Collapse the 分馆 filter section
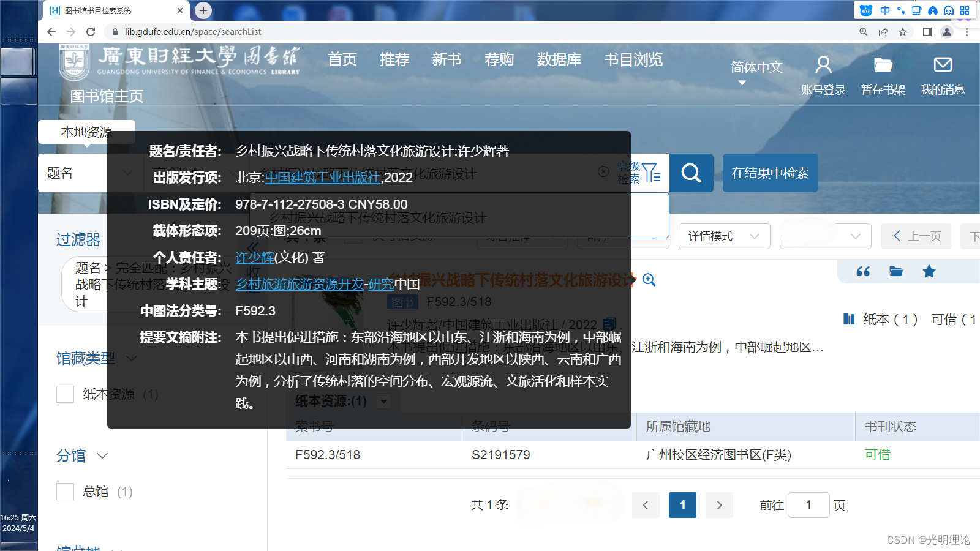 point(102,455)
